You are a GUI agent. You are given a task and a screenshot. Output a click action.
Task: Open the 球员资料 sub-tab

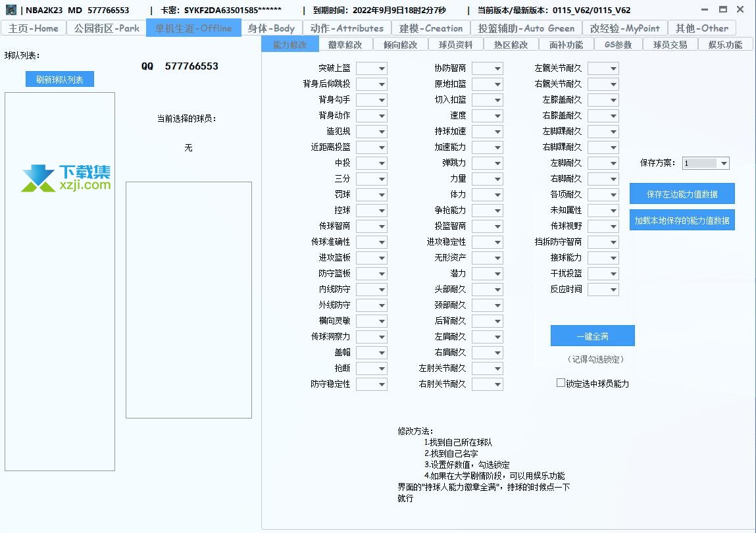pyautogui.click(x=455, y=45)
